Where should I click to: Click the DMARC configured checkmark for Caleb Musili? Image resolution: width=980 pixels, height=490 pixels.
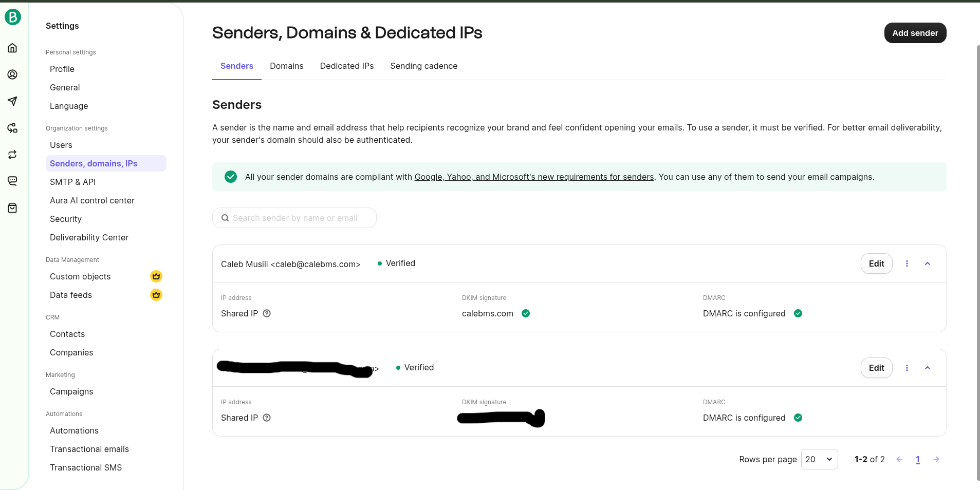coord(798,313)
